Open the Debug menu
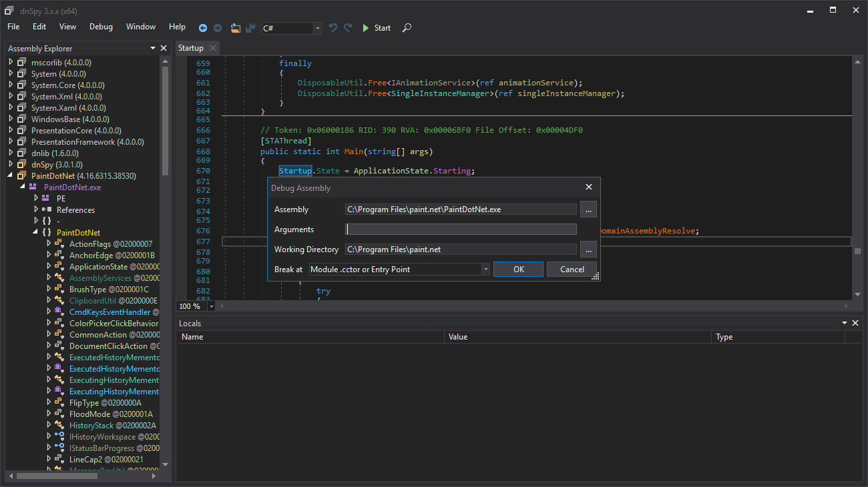The image size is (868, 487). pos(101,27)
